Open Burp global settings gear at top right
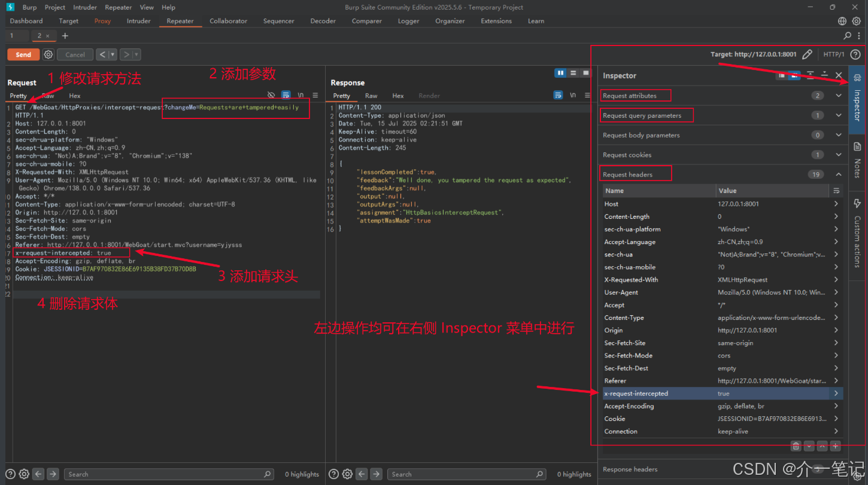The image size is (868, 485). click(x=857, y=21)
